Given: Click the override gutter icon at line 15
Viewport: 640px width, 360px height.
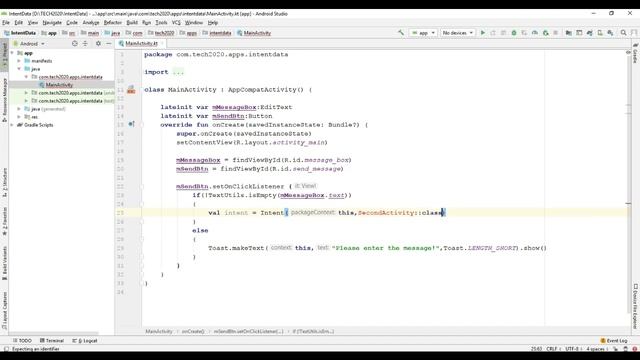Looking at the screenshot, I should [131, 124].
